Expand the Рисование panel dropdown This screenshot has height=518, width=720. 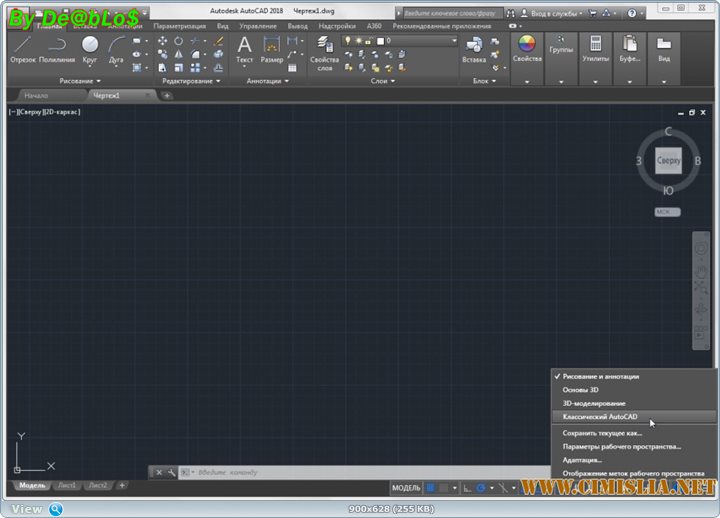click(x=80, y=80)
